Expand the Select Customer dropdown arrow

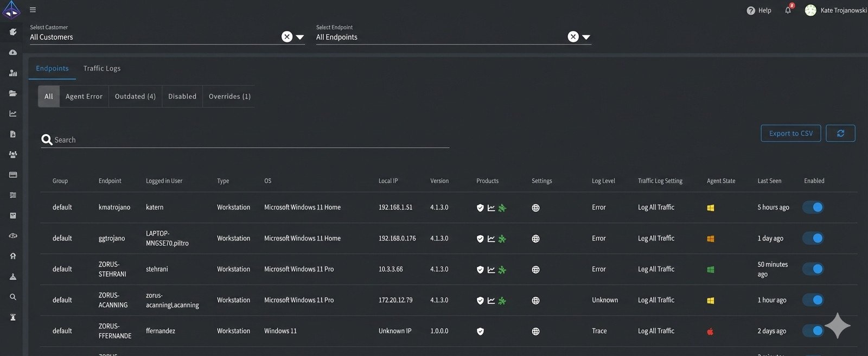(300, 37)
